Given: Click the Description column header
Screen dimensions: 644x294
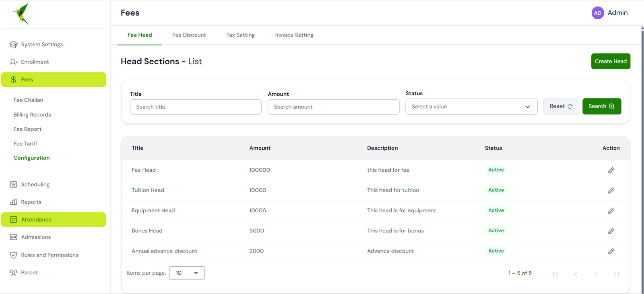Looking at the screenshot, I should pyautogui.click(x=382, y=148).
